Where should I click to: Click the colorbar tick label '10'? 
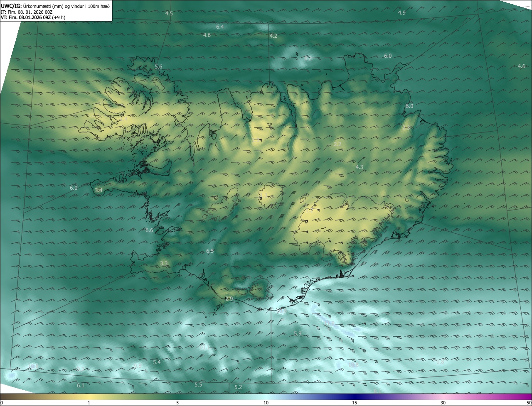click(266, 403)
